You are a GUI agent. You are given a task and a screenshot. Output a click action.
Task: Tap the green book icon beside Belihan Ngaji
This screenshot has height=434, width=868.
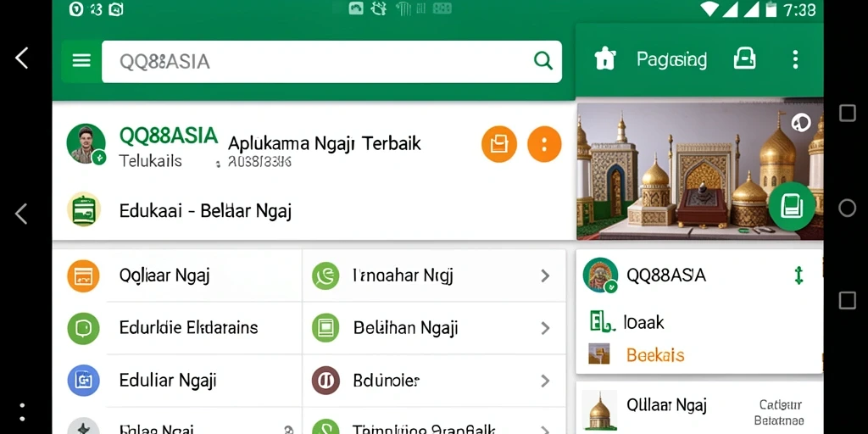tap(325, 328)
